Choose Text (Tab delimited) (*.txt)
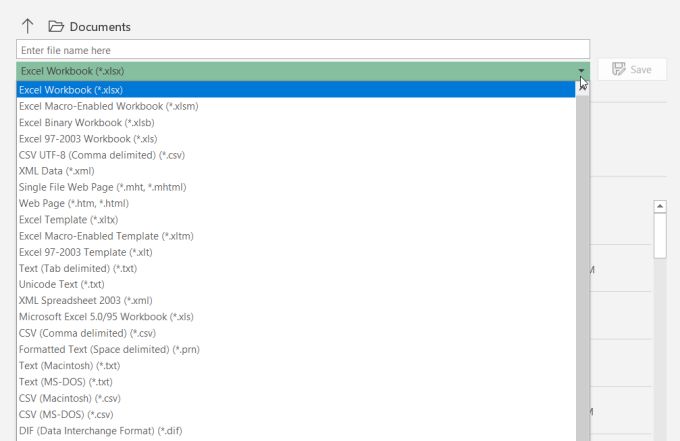This screenshot has height=441, width=680. point(296,268)
